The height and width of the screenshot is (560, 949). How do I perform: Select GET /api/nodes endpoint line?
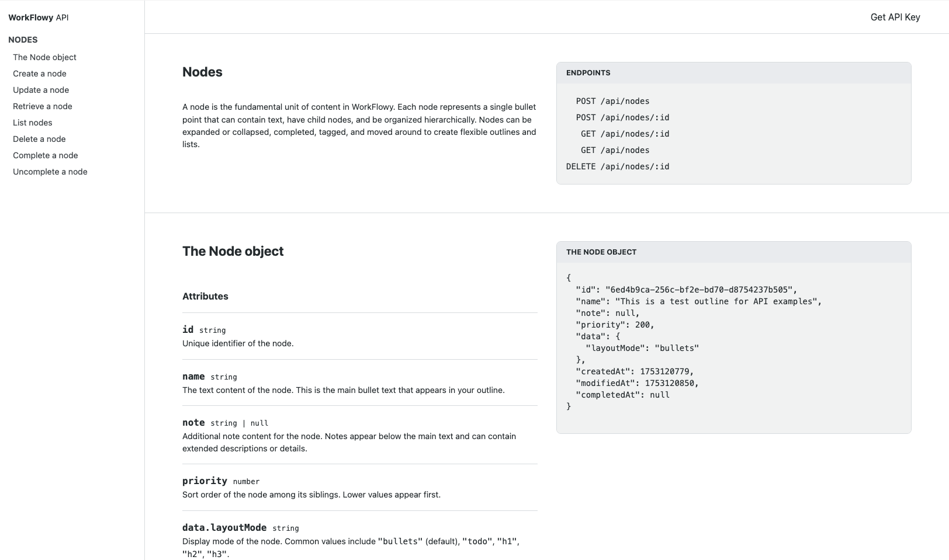615,150
